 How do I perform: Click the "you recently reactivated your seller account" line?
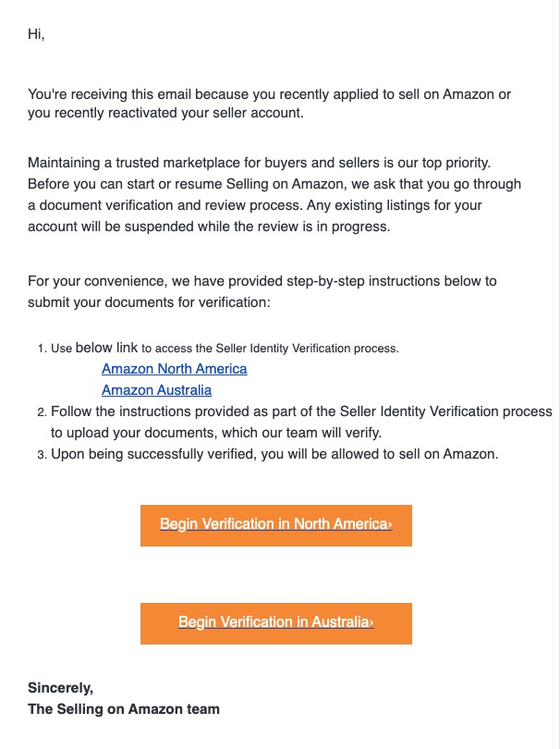(165, 113)
